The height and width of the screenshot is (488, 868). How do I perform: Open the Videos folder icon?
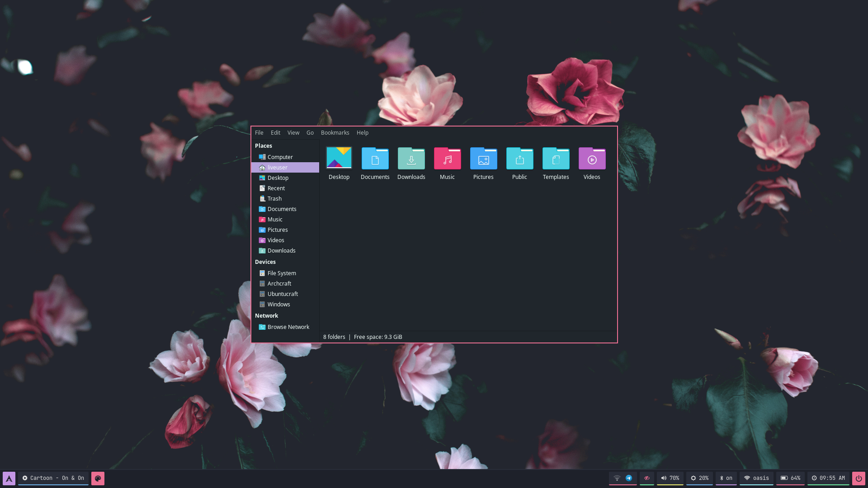(x=592, y=159)
